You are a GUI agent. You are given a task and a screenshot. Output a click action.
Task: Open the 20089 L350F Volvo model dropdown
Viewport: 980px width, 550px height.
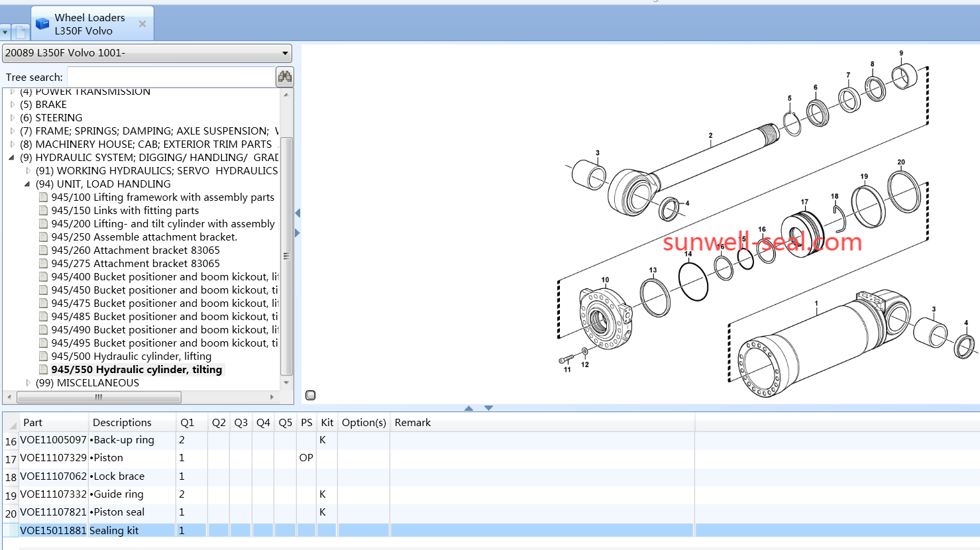[285, 53]
